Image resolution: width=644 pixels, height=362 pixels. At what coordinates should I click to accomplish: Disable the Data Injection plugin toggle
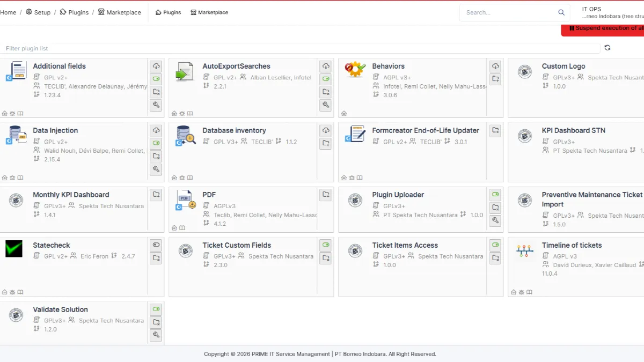[156, 144]
